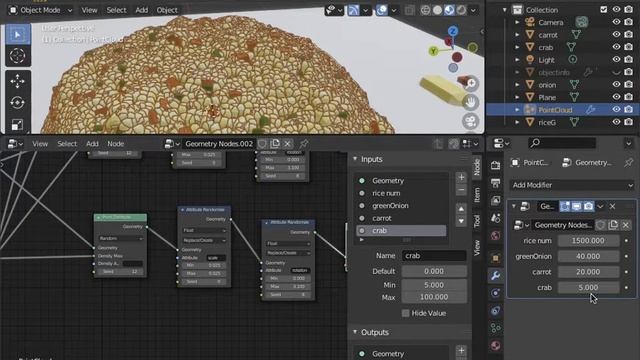Open the Add Modifier dropdown
Image resolution: width=640 pixels, height=360 pixels.
tap(572, 185)
